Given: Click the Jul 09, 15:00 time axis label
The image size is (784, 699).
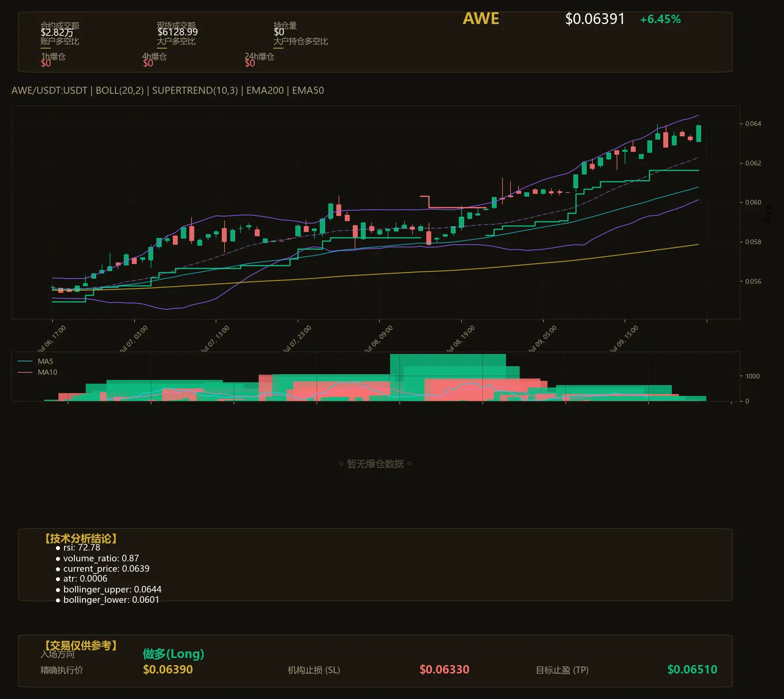Looking at the screenshot, I should (x=624, y=338).
